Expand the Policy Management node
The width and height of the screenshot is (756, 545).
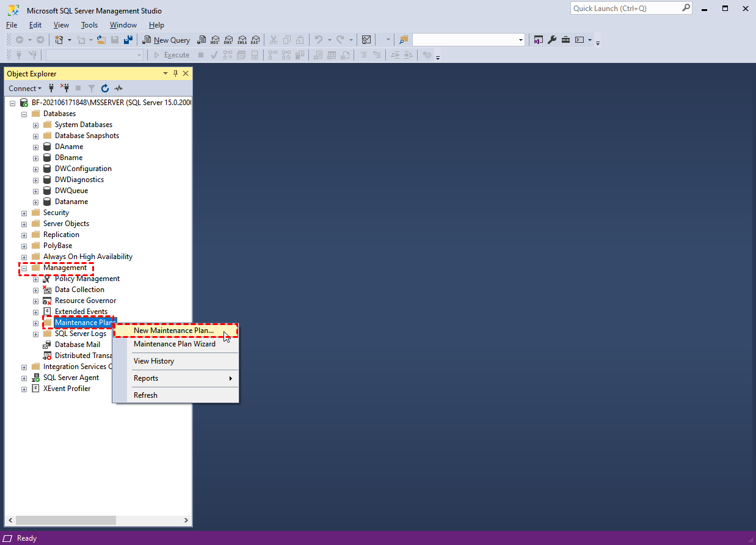click(x=35, y=279)
